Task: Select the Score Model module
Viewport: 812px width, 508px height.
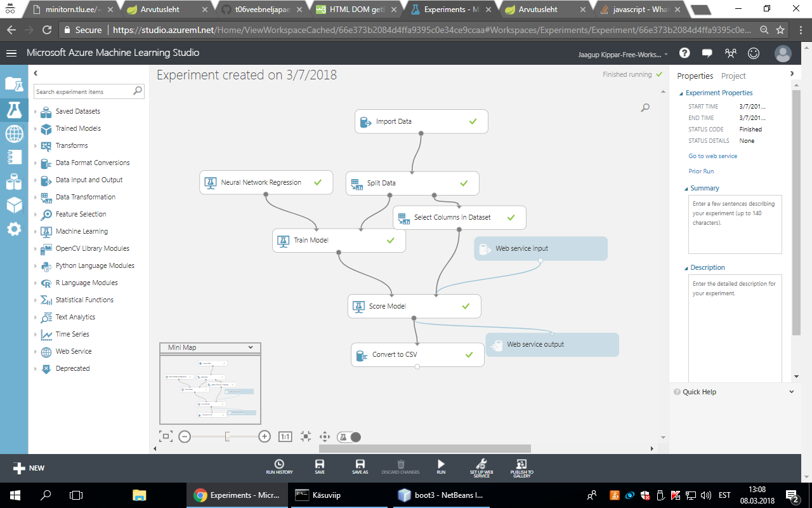Action: point(414,306)
